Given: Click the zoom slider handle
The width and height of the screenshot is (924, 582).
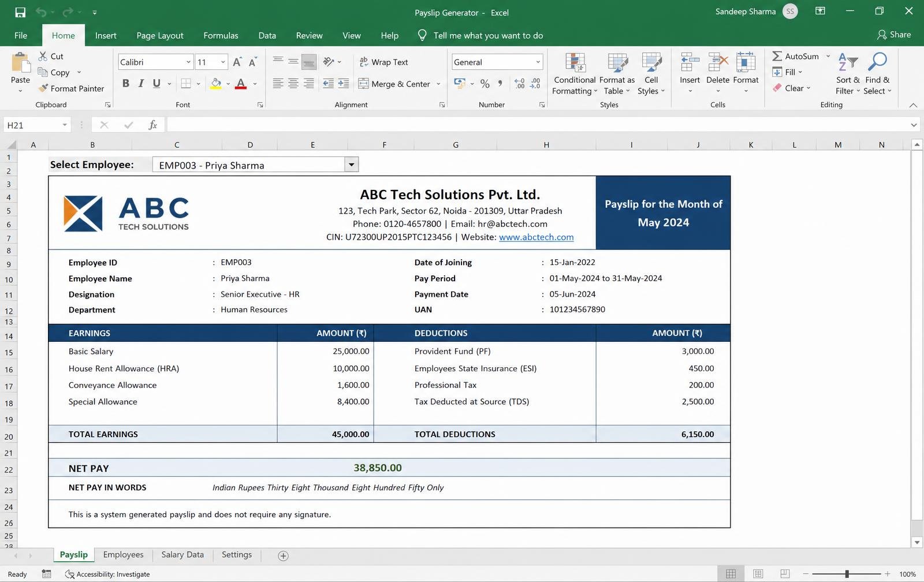Looking at the screenshot, I should 847,574.
